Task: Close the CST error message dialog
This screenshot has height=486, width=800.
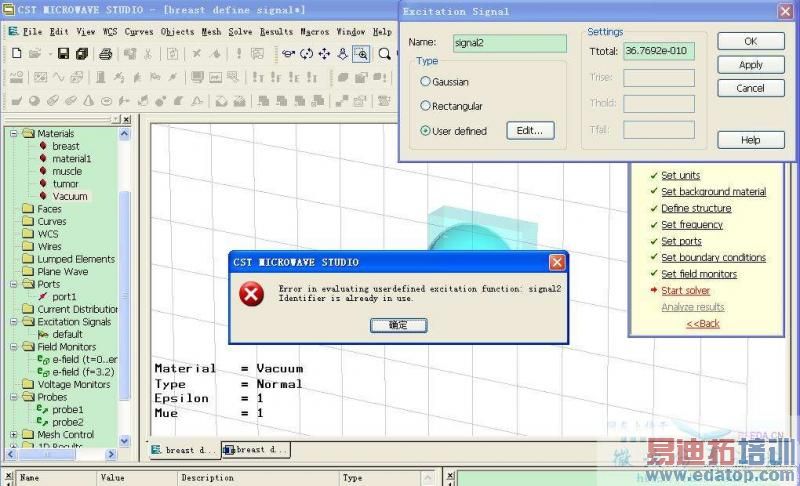Action: point(557,262)
